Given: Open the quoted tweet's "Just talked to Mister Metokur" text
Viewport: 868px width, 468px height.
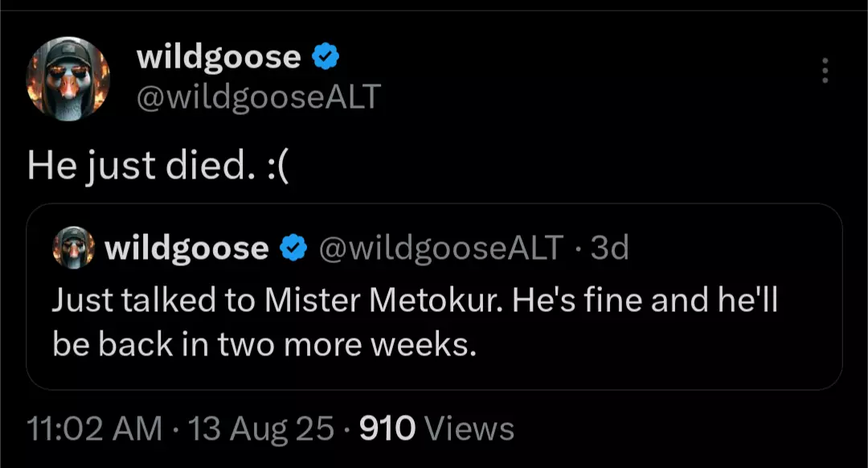Looking at the screenshot, I should pyautogui.click(x=276, y=300).
